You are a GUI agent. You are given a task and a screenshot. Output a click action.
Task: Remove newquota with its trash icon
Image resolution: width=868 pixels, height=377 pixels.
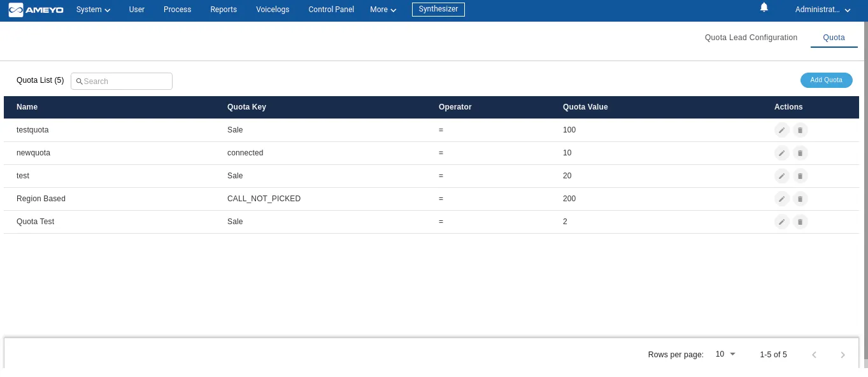tap(800, 153)
